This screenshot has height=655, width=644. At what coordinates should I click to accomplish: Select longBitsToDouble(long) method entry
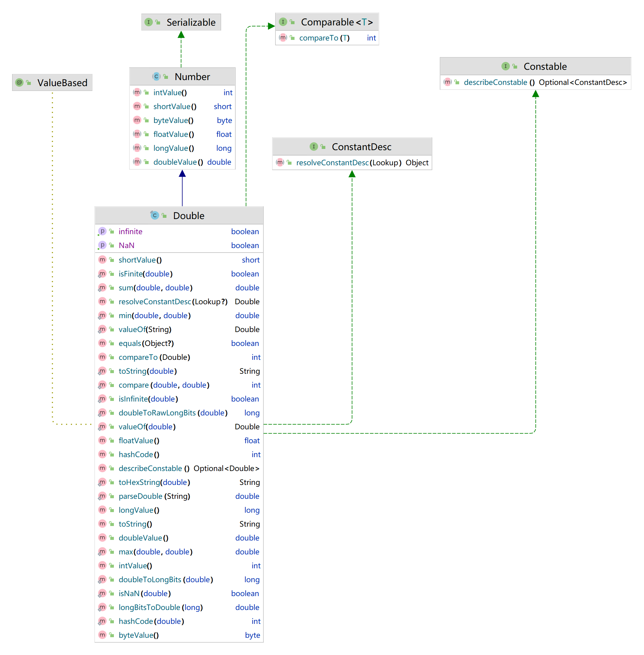tap(160, 607)
